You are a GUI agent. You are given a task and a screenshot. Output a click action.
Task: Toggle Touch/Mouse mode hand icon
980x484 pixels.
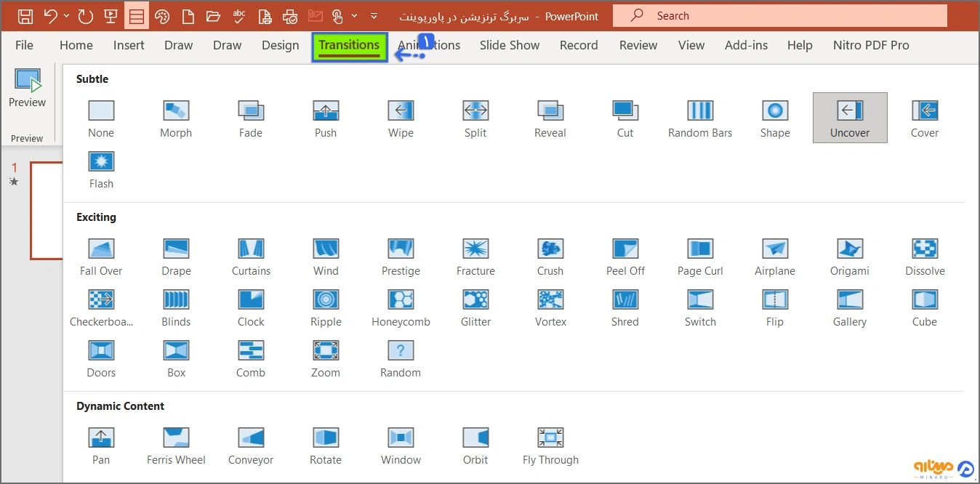point(337,15)
